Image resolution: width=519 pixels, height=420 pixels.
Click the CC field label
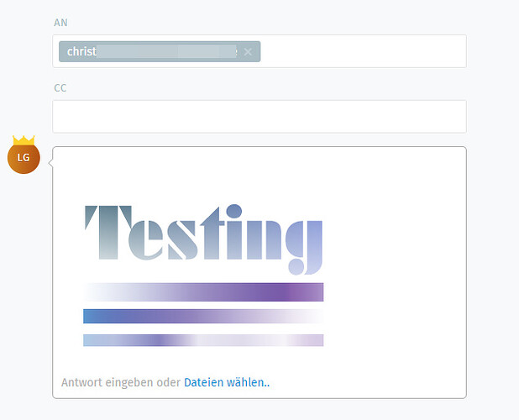click(60, 87)
